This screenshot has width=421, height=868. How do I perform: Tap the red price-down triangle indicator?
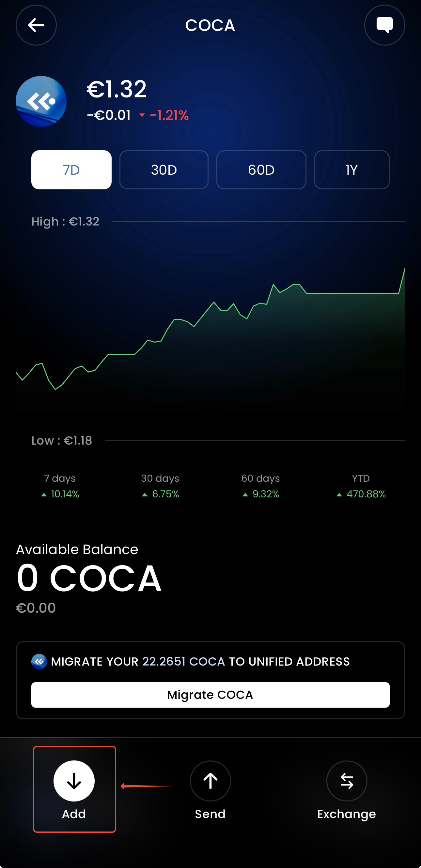coord(142,115)
